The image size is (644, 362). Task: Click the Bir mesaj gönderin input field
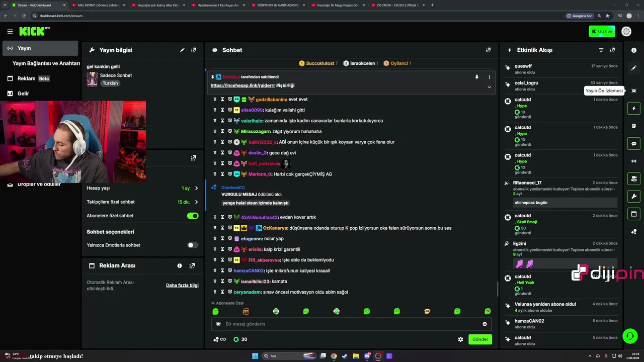point(351,324)
